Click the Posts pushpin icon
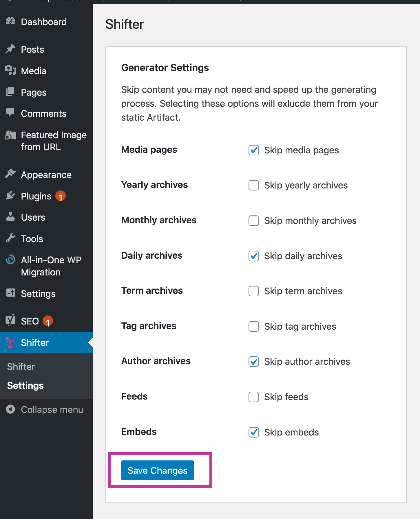420x519 pixels. tap(10, 49)
